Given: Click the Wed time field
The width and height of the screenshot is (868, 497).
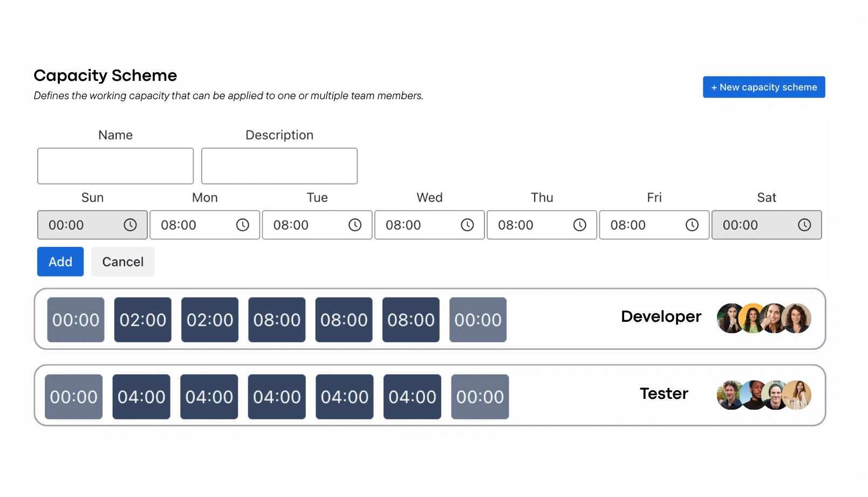Looking at the screenshot, I should tap(429, 225).
